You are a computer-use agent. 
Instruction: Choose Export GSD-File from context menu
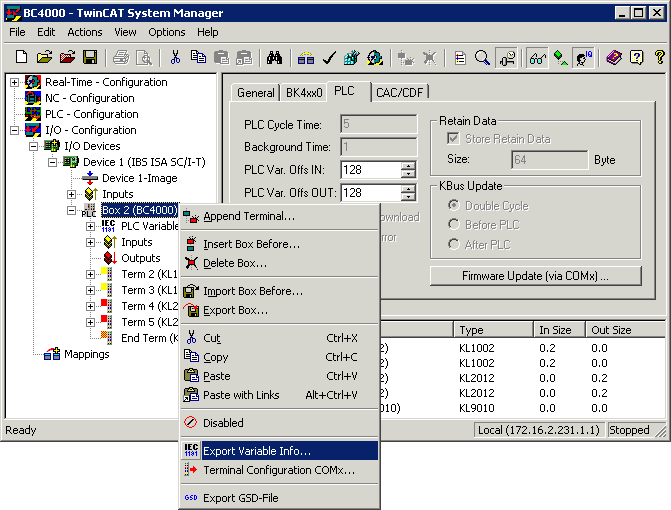[x=279, y=498]
